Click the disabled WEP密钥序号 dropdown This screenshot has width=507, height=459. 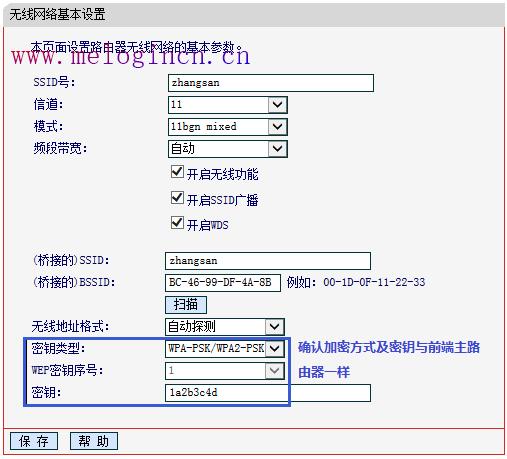coord(225,371)
